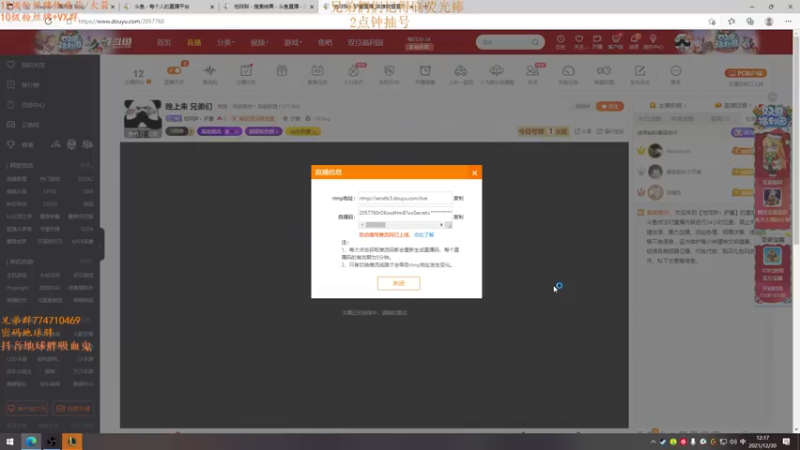Click the rtmp address input field
This screenshot has width=800, height=450.
point(405,198)
